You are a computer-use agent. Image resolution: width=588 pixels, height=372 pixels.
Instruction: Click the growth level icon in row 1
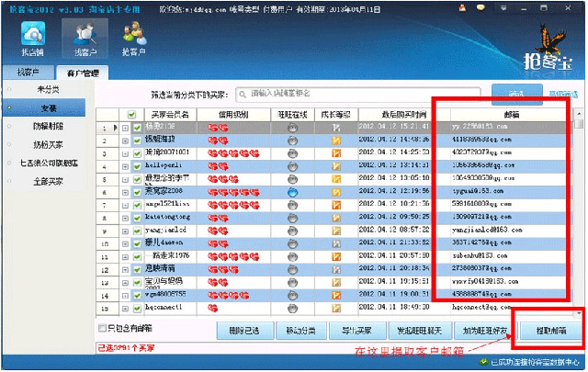pos(336,128)
